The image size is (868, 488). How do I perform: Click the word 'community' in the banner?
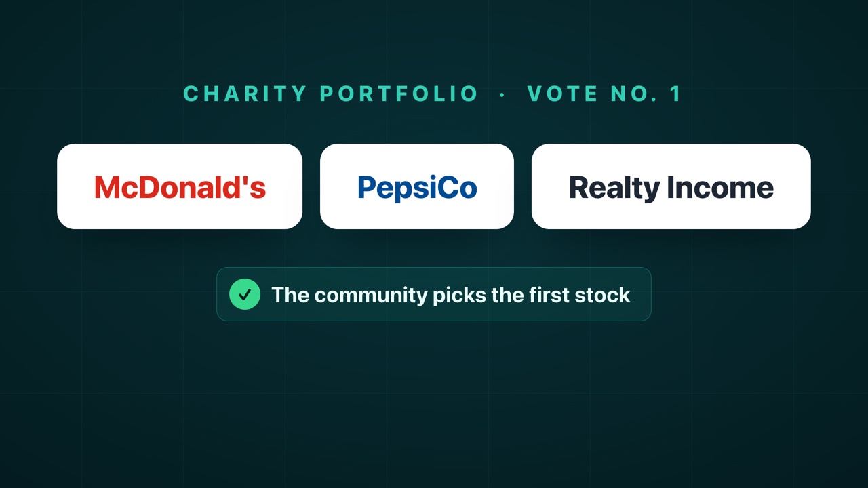371,296
